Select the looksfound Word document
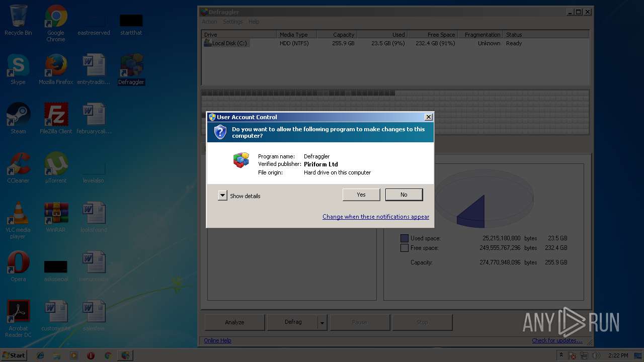The width and height of the screenshot is (644, 362). [x=94, y=217]
